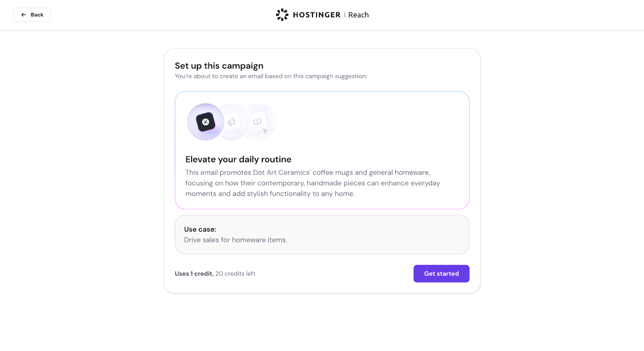Image resolution: width=644 pixels, height=351 pixels.
Task: Click the faded megaphone icon
Action: 231,122
